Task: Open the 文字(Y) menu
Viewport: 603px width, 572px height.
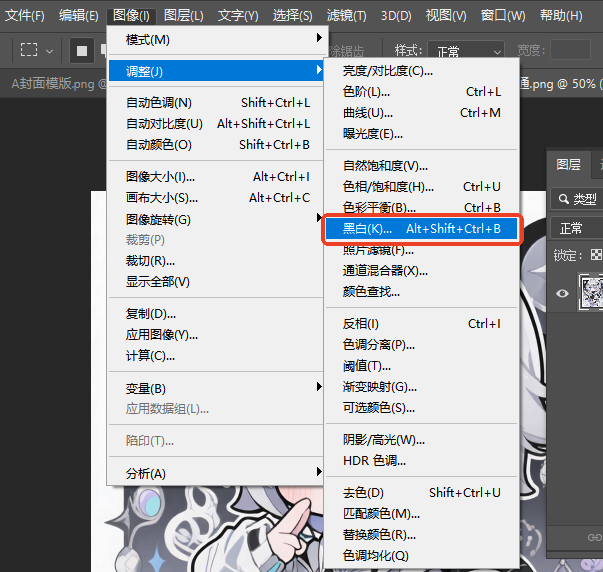Action: (238, 15)
